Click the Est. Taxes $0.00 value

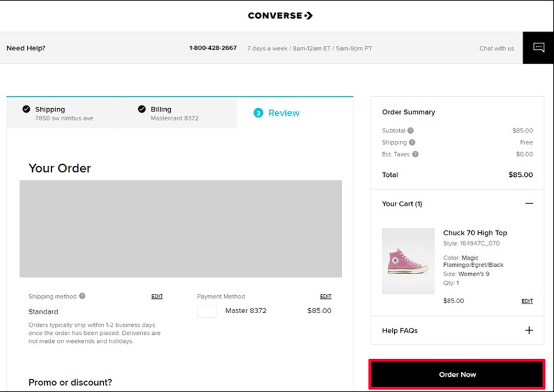tap(524, 155)
